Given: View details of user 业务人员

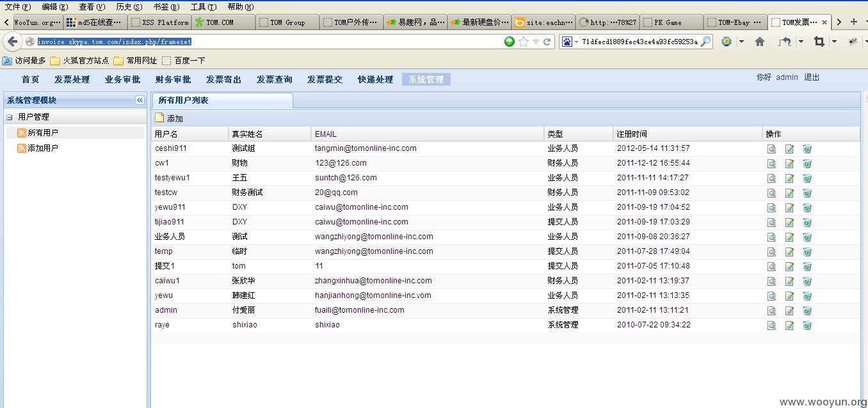Looking at the screenshot, I should pos(771,237).
